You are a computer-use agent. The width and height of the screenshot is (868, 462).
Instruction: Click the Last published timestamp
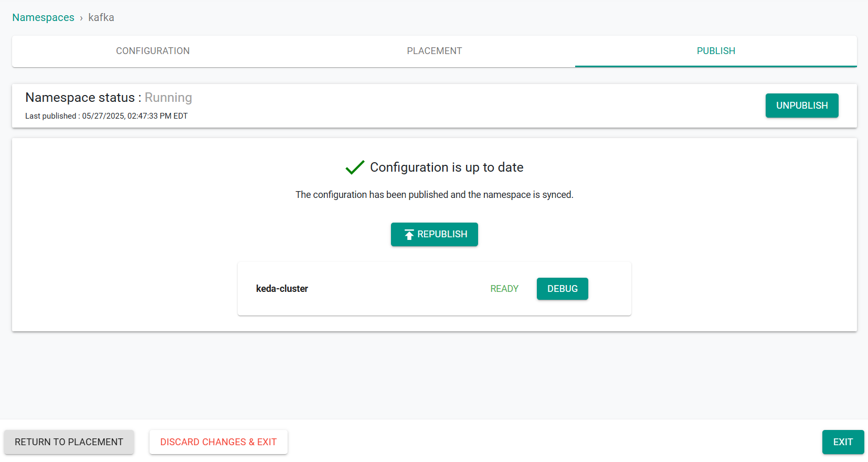coord(107,116)
